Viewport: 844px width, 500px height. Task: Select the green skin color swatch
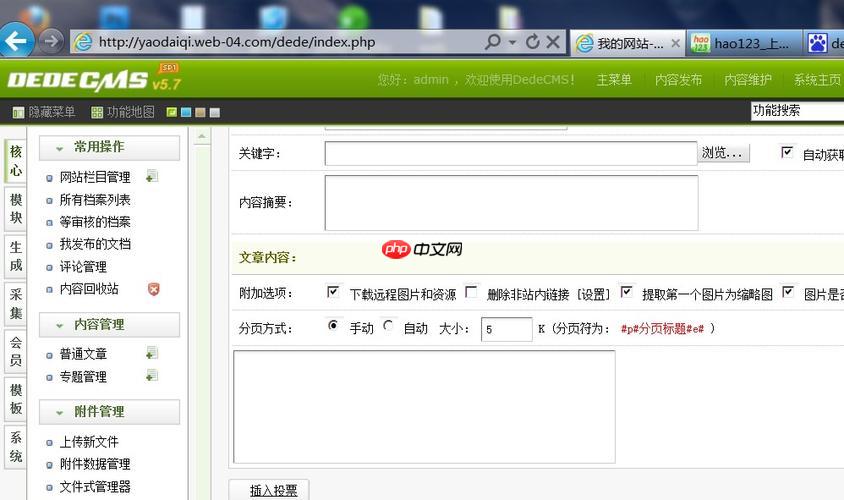pyautogui.click(x=172, y=112)
